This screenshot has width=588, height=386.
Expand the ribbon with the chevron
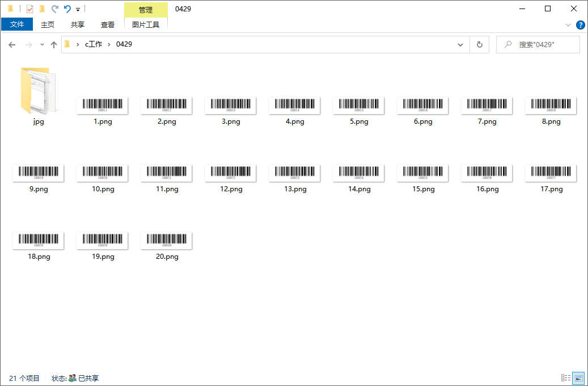pyautogui.click(x=568, y=25)
